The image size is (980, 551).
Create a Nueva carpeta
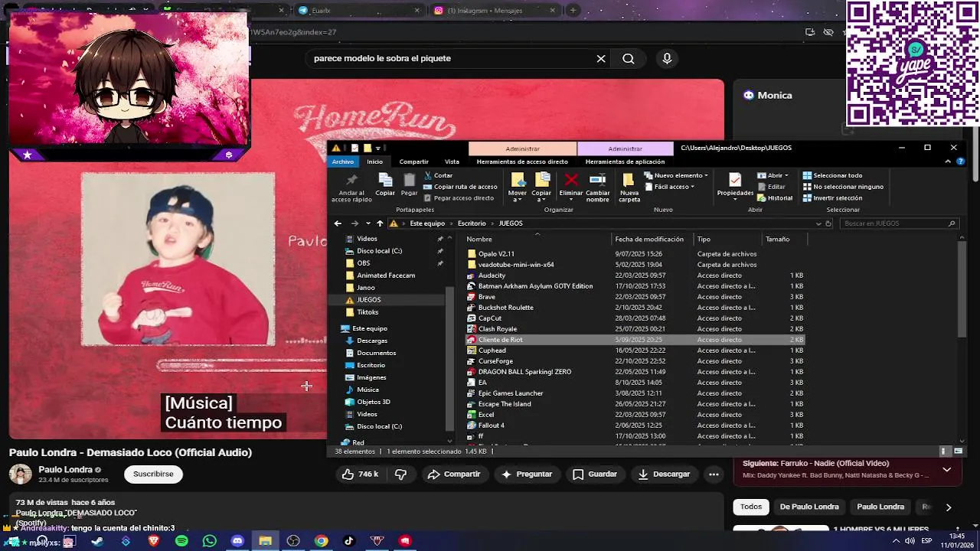coord(629,187)
